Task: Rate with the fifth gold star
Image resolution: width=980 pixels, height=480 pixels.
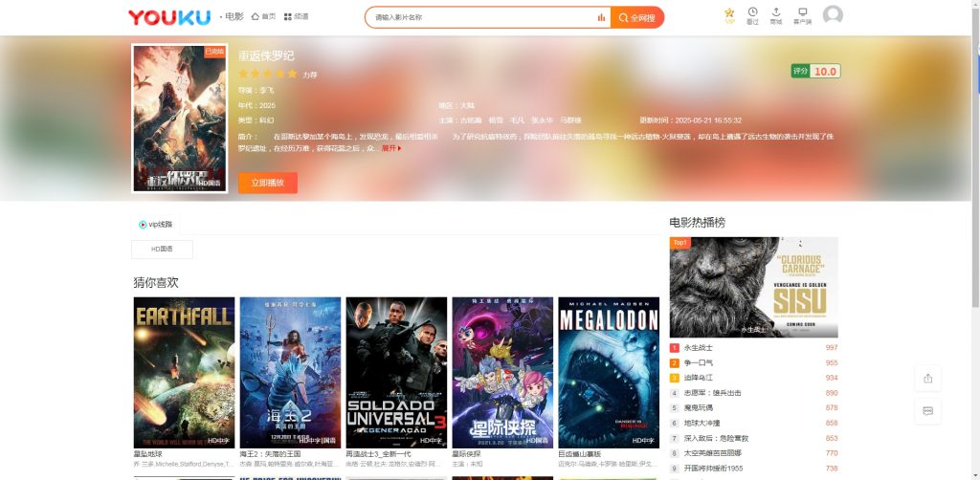Action: pos(292,74)
